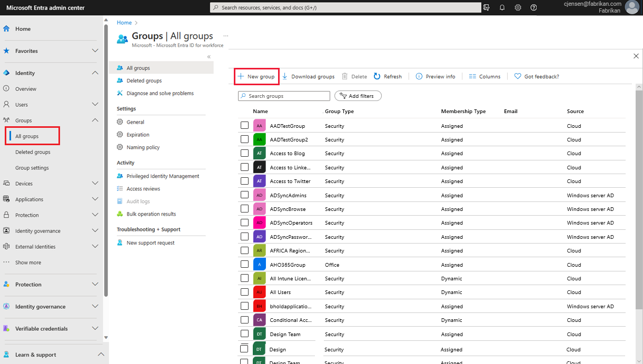Click the Search groups input field

283,96
